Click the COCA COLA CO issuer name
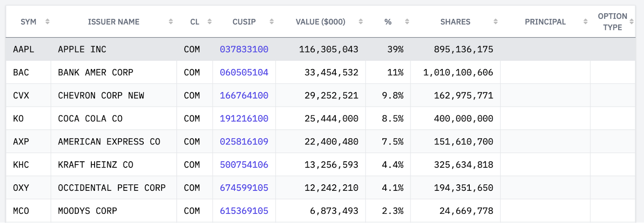 coord(90,119)
